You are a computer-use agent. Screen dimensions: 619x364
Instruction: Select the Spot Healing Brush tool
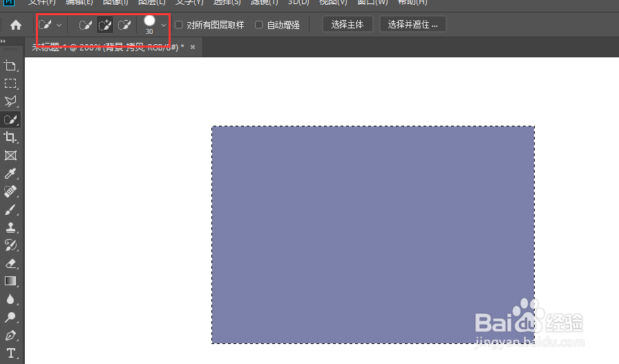10,191
